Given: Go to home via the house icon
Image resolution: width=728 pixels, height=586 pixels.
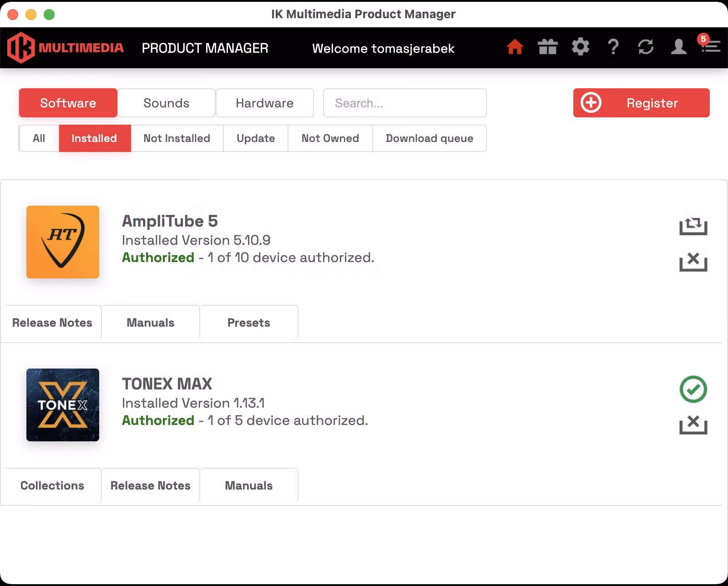Looking at the screenshot, I should tap(515, 47).
